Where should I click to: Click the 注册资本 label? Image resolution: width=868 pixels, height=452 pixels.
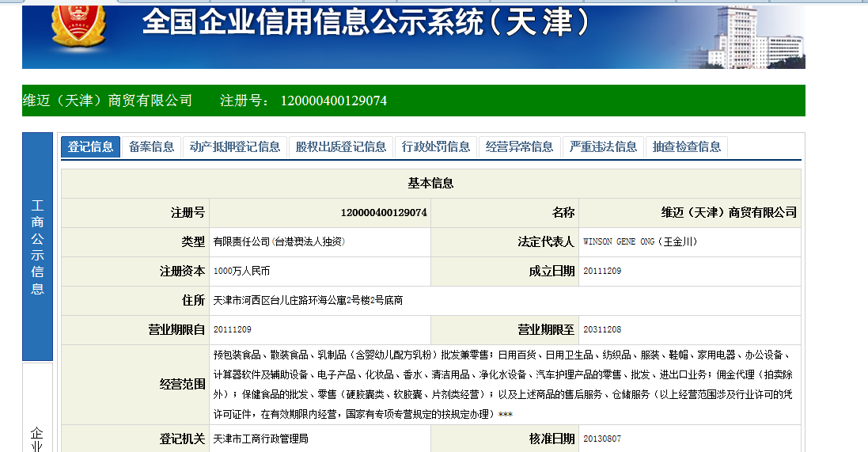point(182,272)
